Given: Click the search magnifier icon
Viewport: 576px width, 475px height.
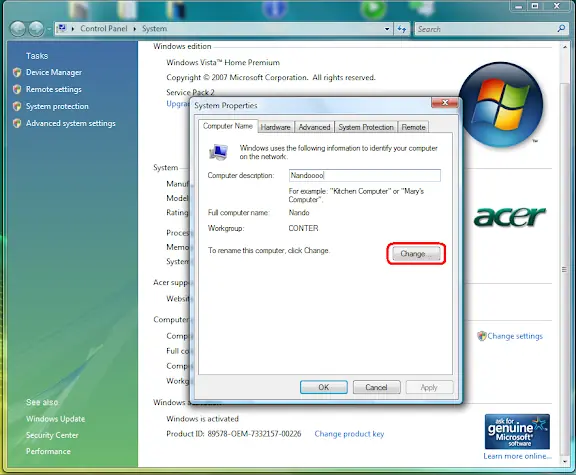Looking at the screenshot, I should pyautogui.click(x=561, y=29).
